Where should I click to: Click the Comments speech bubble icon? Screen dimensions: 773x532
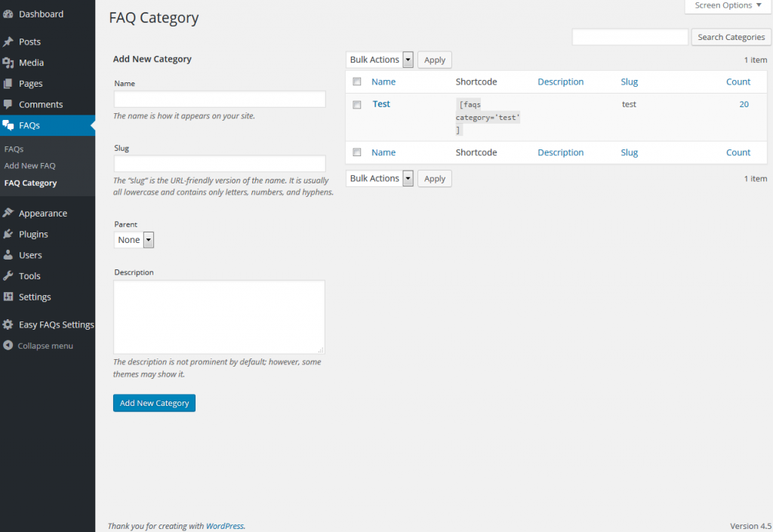coord(8,105)
